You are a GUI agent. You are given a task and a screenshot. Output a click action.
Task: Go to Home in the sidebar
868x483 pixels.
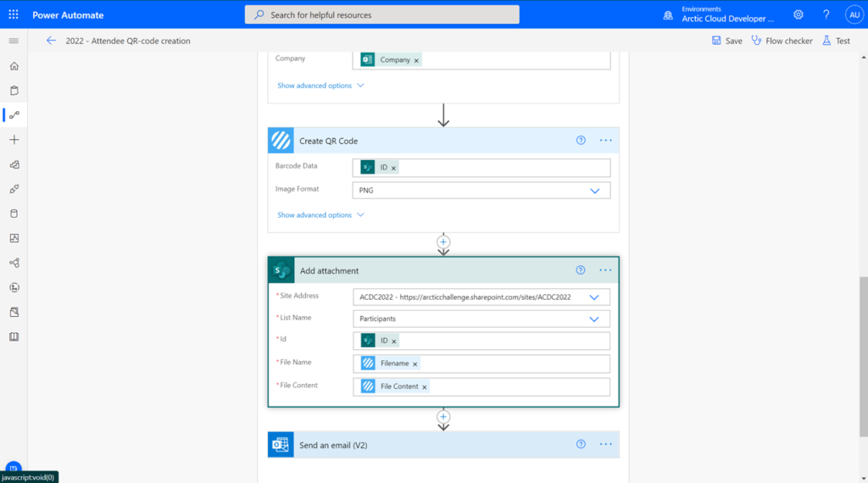(14, 66)
